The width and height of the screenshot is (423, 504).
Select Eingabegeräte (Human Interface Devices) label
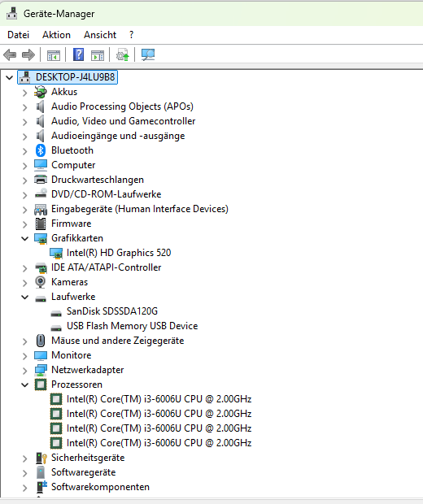tap(140, 209)
